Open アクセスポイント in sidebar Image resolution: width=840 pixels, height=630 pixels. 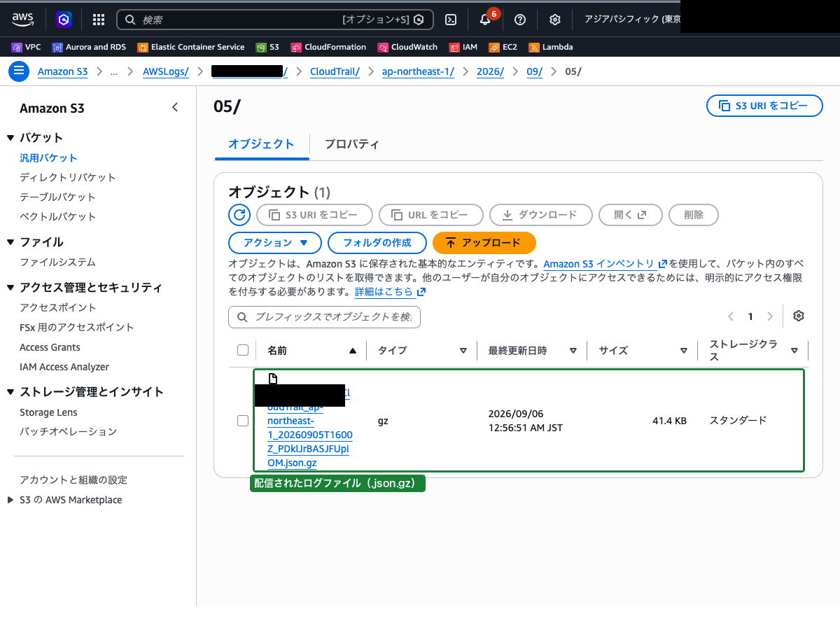coord(58,308)
